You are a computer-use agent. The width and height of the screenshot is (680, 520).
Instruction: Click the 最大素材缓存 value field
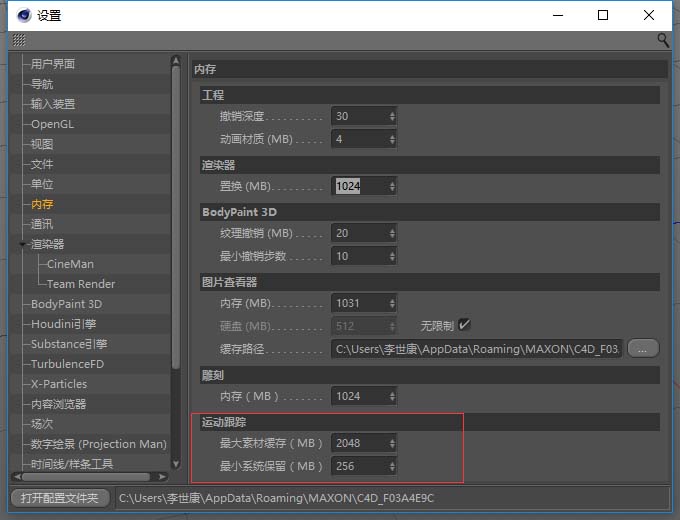359,443
